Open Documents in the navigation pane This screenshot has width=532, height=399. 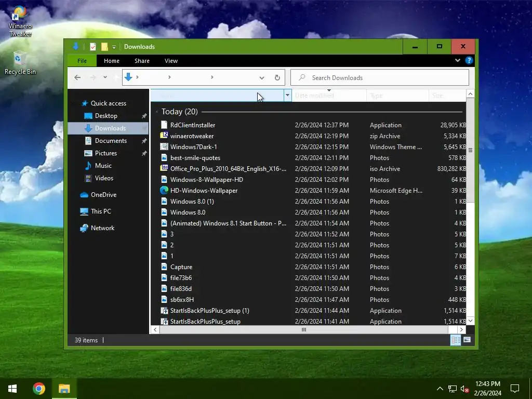pyautogui.click(x=111, y=140)
